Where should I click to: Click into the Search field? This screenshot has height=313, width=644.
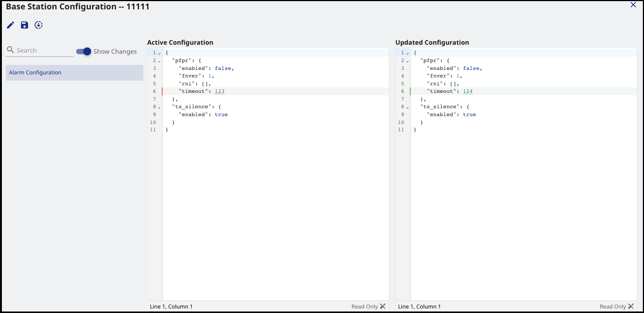[44, 50]
